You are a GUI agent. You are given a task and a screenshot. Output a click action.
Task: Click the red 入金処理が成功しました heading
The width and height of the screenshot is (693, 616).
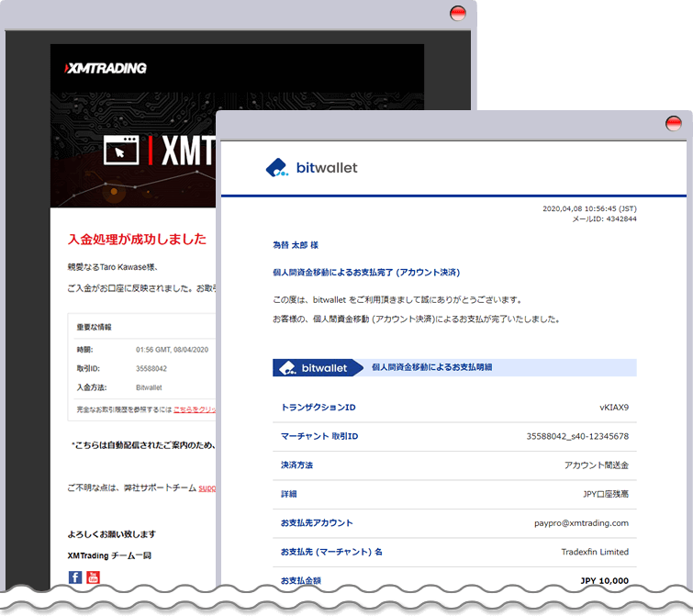137,239
